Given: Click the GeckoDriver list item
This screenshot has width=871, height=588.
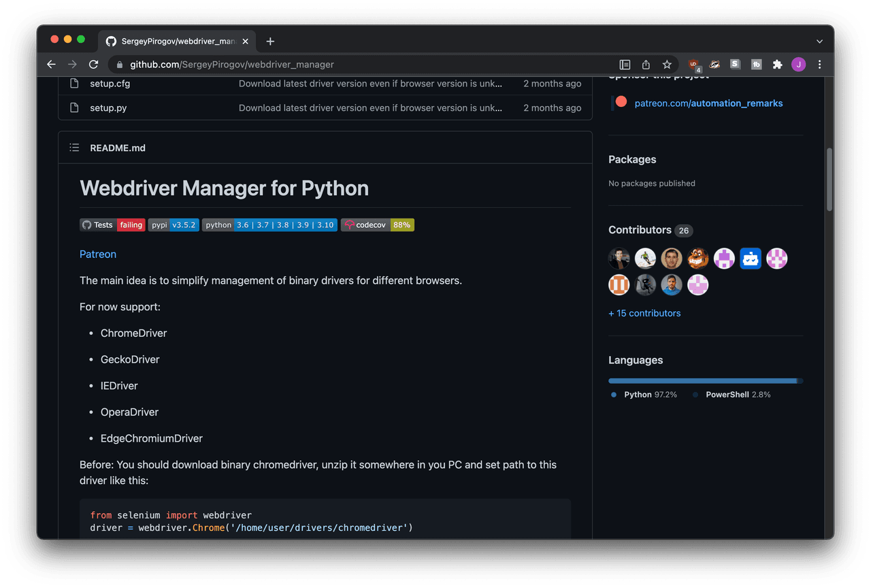Looking at the screenshot, I should (x=130, y=359).
